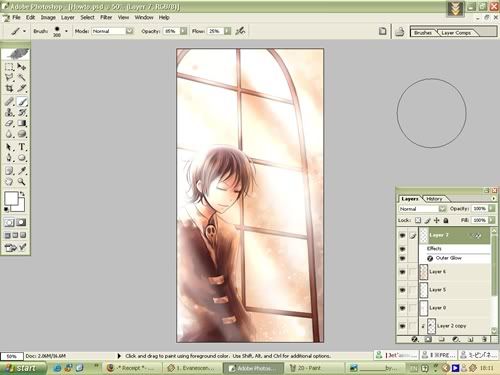
Task: Select the Clone Stamp tool
Action: [9, 112]
